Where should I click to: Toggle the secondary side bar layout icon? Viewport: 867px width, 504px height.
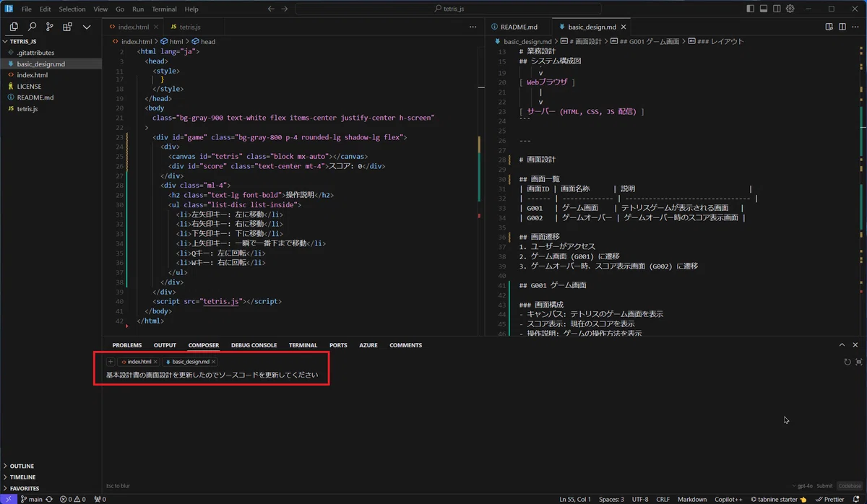(x=777, y=9)
